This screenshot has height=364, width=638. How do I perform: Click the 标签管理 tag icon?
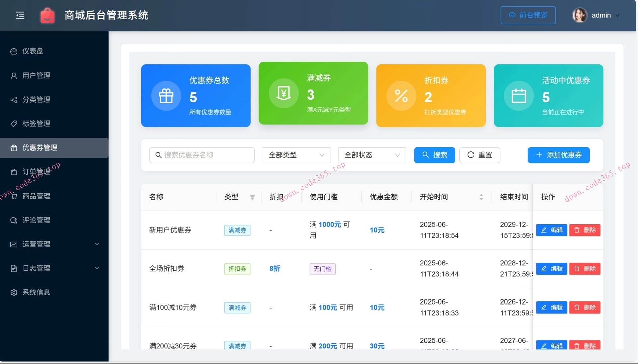click(x=14, y=124)
